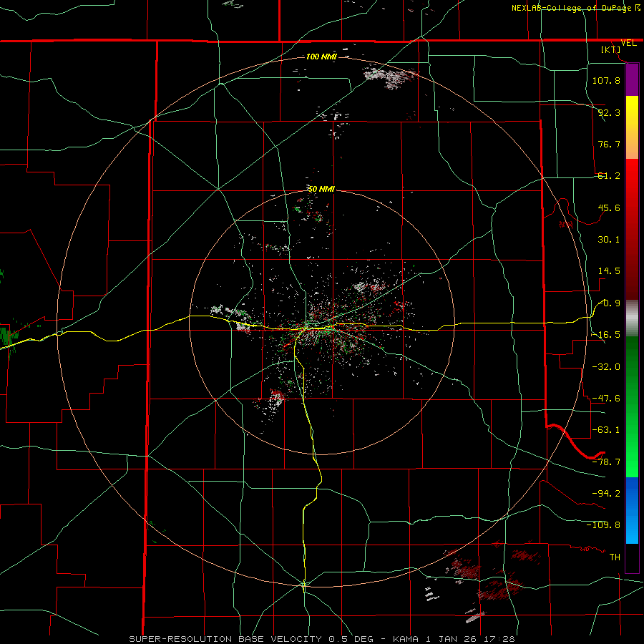
Task: Click the blue segment of velocity color bar
Action: 632,510
